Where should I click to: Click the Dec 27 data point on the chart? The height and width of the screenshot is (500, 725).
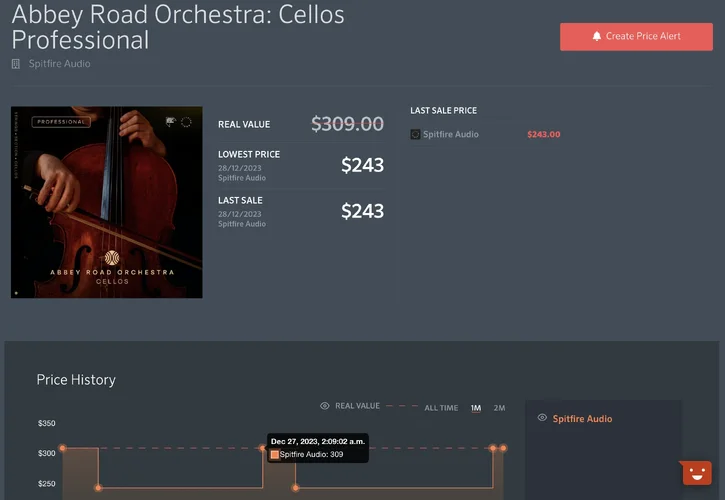tap(263, 448)
